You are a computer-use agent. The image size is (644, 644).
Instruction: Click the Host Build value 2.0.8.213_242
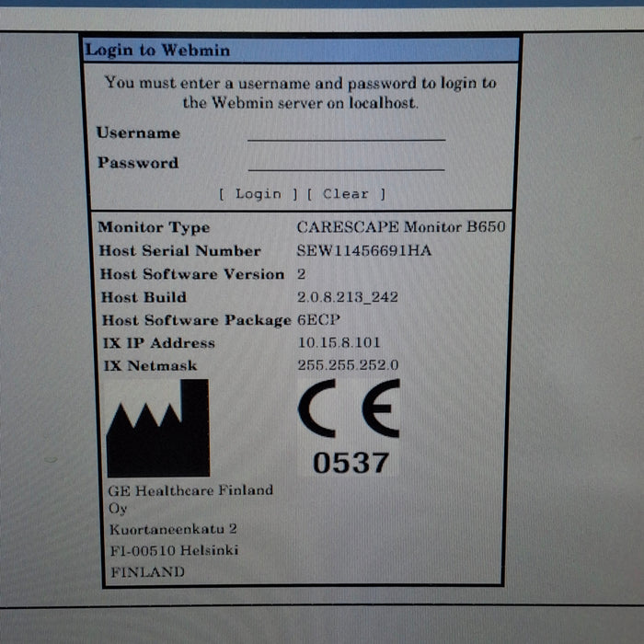click(x=348, y=297)
